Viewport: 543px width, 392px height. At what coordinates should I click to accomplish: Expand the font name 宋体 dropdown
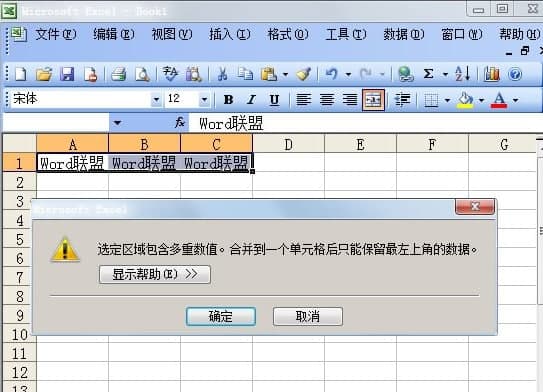[156, 100]
